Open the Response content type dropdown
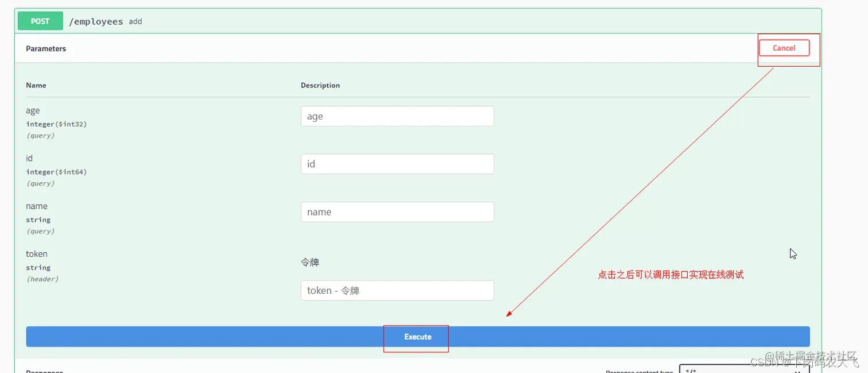The image size is (868, 373). click(x=744, y=369)
